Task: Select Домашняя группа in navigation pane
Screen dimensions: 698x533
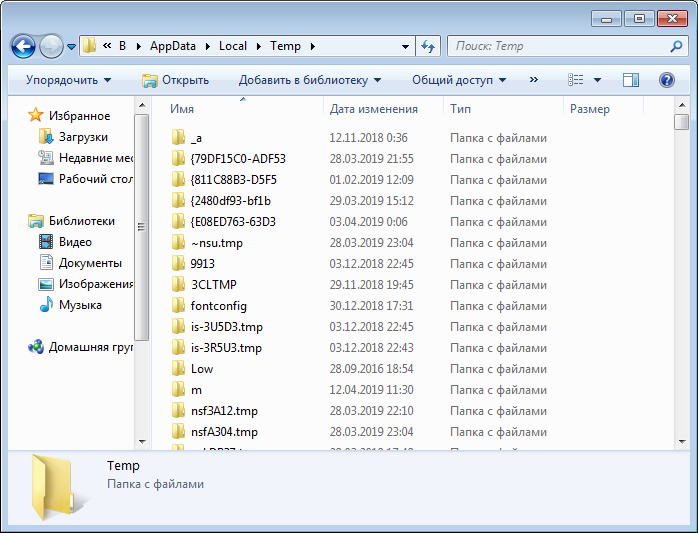Action: click(x=90, y=347)
